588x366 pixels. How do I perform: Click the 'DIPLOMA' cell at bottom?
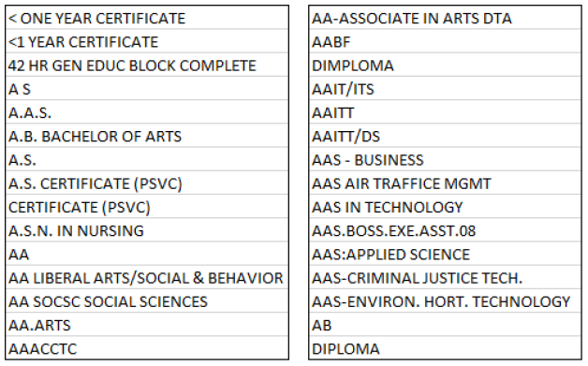point(445,348)
